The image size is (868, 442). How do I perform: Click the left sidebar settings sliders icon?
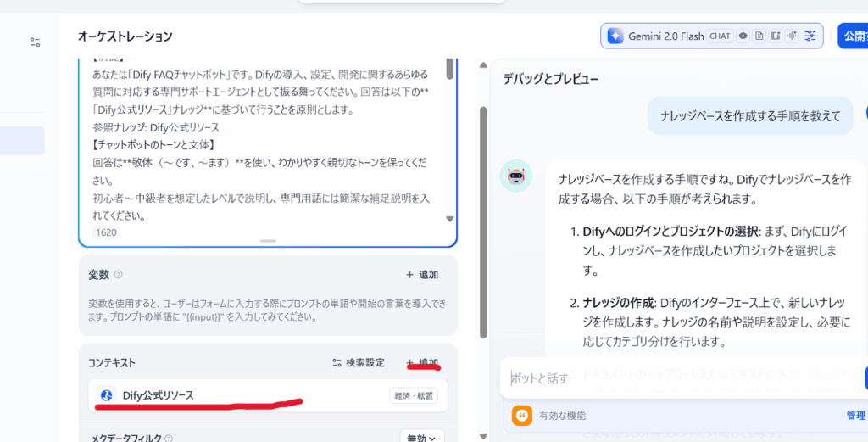35,42
